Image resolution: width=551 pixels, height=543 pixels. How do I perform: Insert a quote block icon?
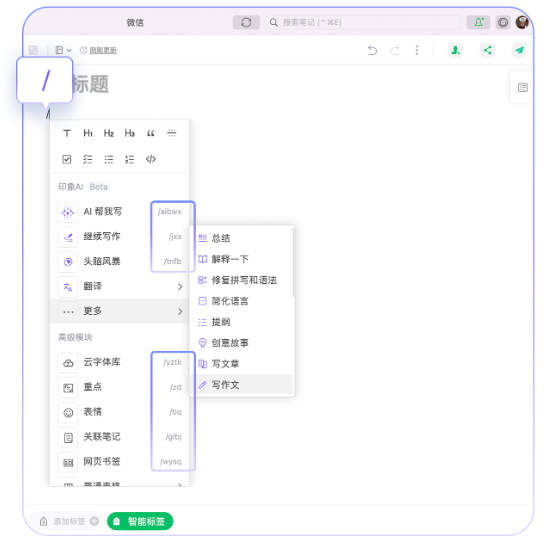tap(151, 133)
